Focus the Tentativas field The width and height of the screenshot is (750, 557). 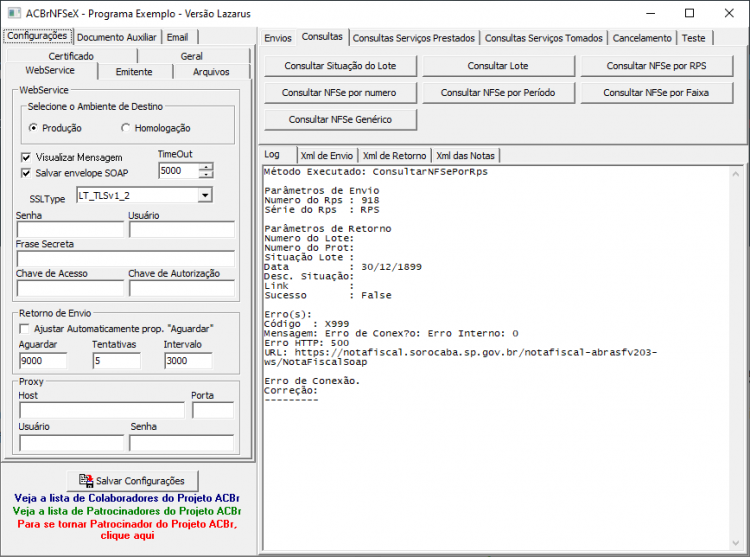point(117,360)
